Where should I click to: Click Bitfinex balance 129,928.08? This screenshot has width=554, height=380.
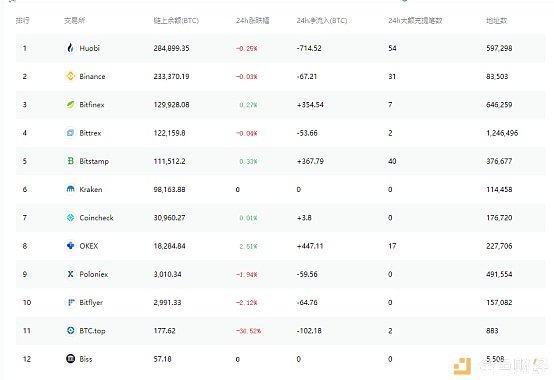171,105
